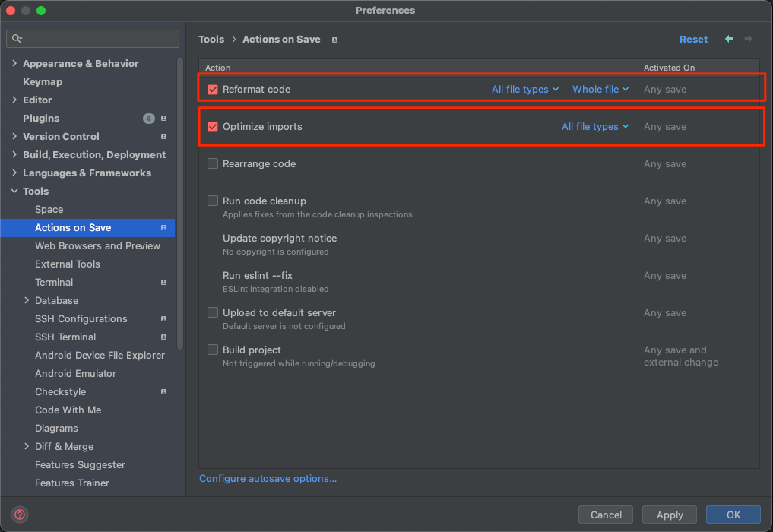Click the Plugins update count badge
773x532 pixels.
(x=148, y=119)
